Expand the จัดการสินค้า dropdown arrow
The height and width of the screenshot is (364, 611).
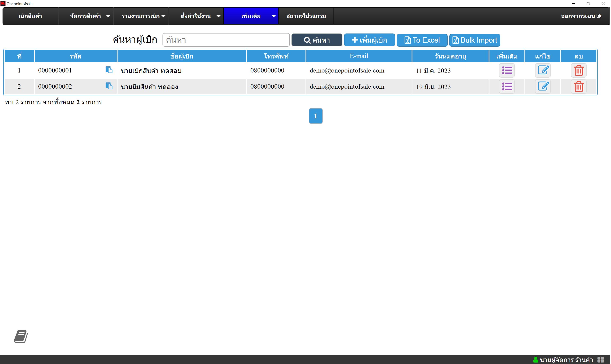point(108,16)
